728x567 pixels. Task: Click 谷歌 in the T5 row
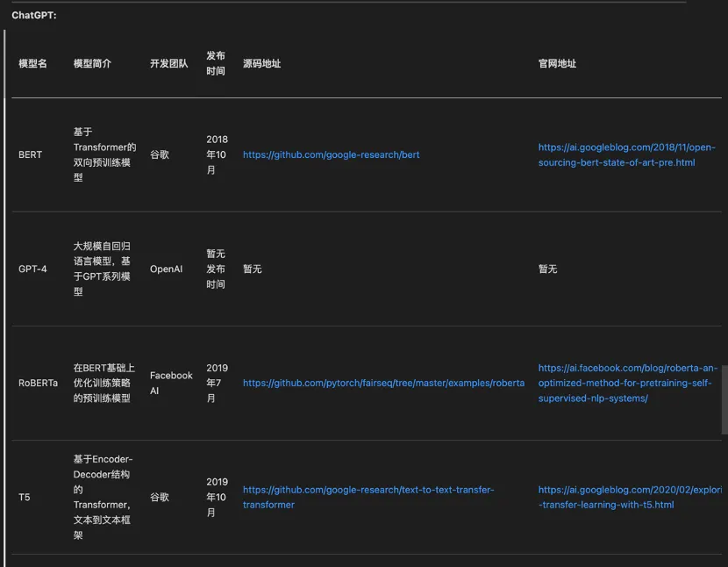click(160, 498)
